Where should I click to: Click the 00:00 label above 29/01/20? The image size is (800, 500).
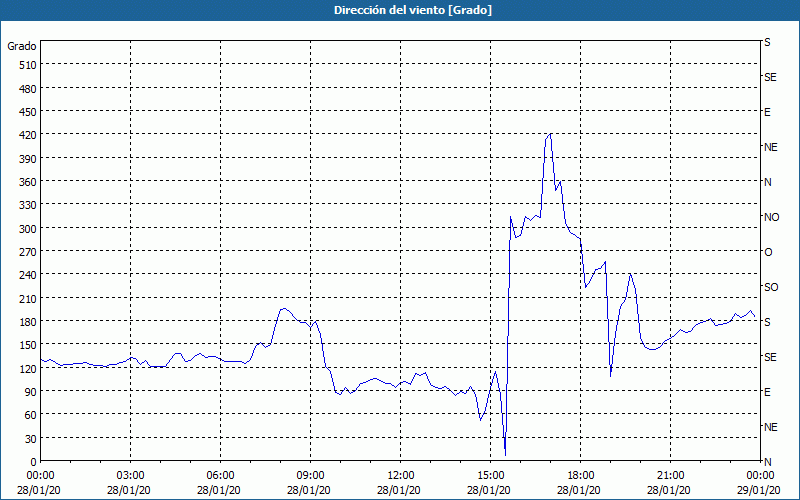click(760, 476)
